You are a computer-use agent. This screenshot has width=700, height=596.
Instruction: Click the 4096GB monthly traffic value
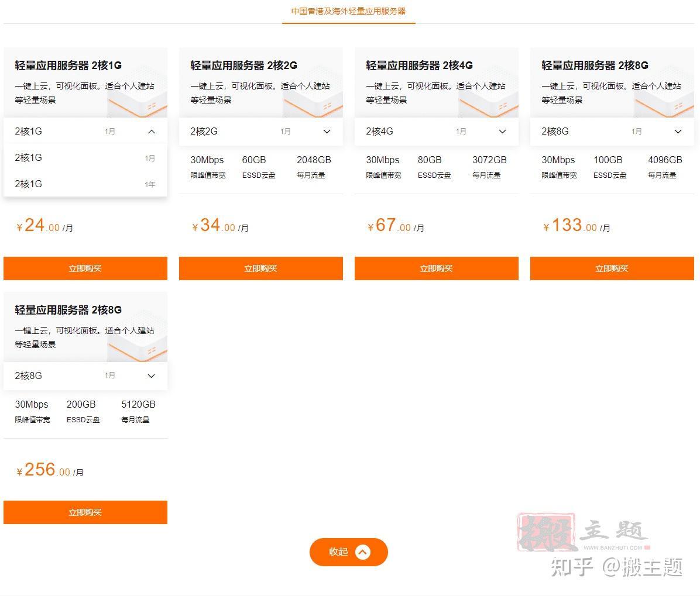[x=665, y=160]
